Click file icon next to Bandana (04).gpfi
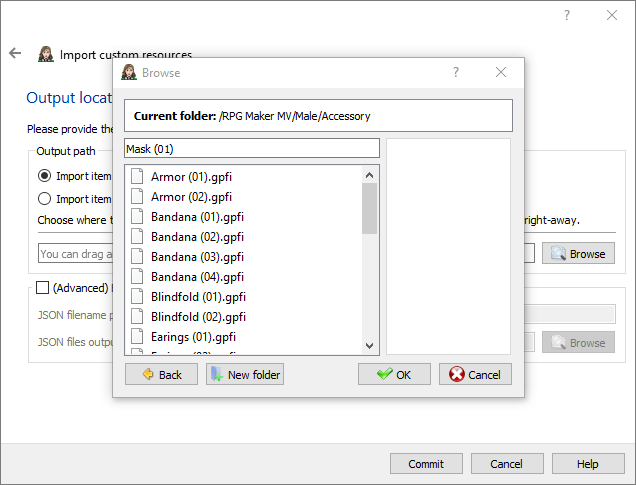 click(137, 276)
